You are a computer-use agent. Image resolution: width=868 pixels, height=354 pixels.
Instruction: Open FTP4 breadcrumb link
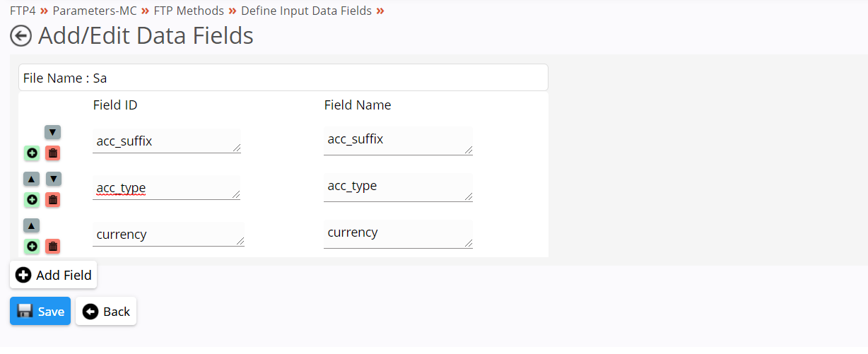23,11
